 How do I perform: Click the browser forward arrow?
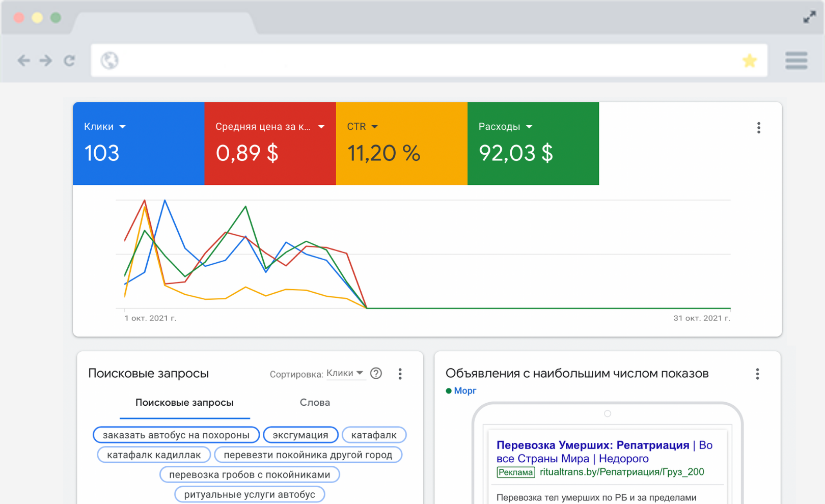click(x=46, y=61)
